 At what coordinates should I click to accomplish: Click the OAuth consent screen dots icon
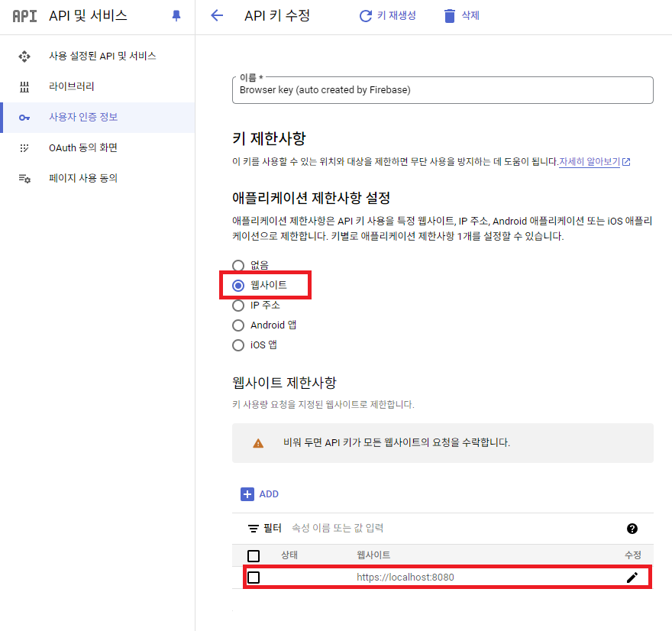click(x=24, y=148)
